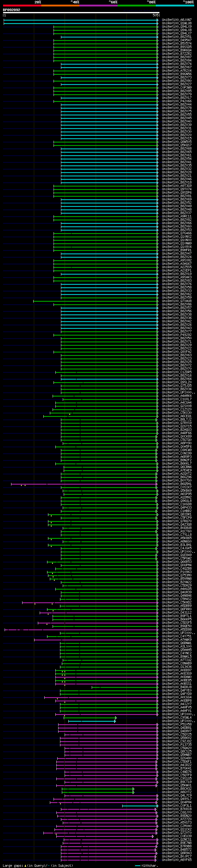The image size is (197, 868).
Task: Click the 505 end-position label on the ruler
Action: click(155, 15)
